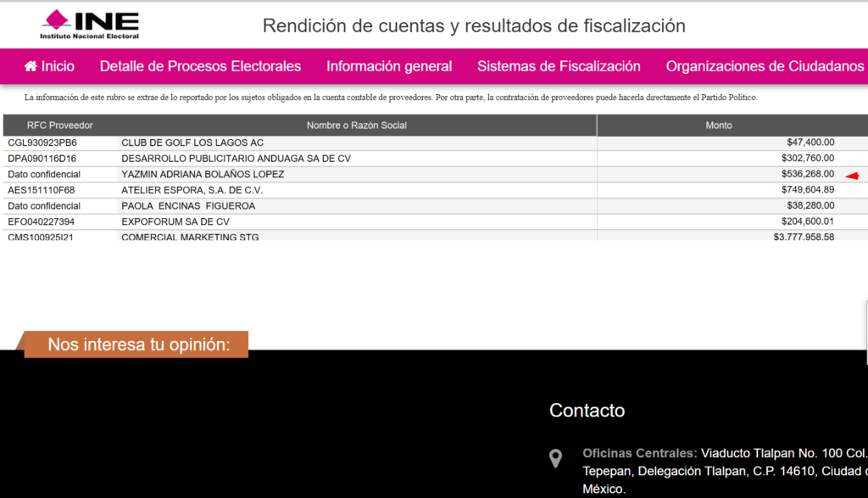Select RFC cell CGL930923PB6
The image size is (868, 498).
[x=42, y=143]
